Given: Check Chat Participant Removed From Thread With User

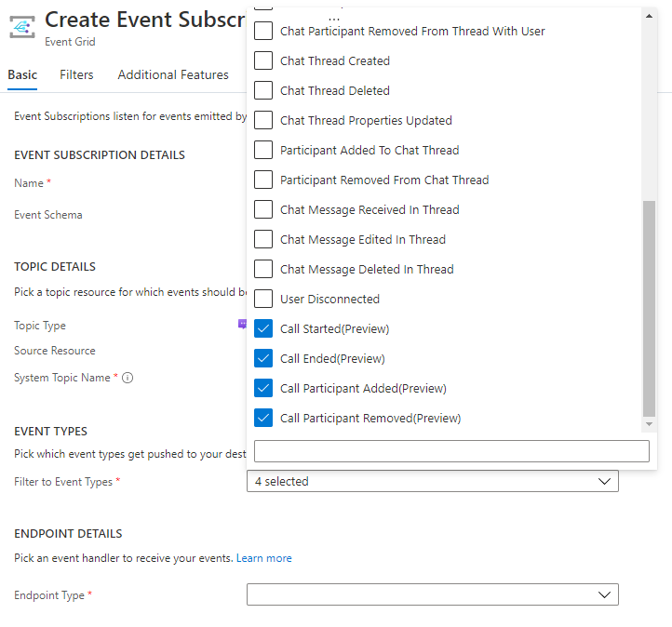Looking at the screenshot, I should pos(263,31).
